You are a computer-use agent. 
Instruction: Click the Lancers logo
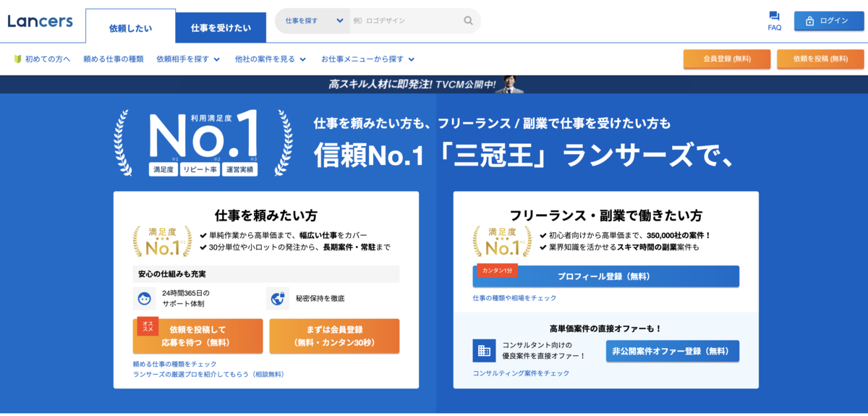tap(40, 21)
